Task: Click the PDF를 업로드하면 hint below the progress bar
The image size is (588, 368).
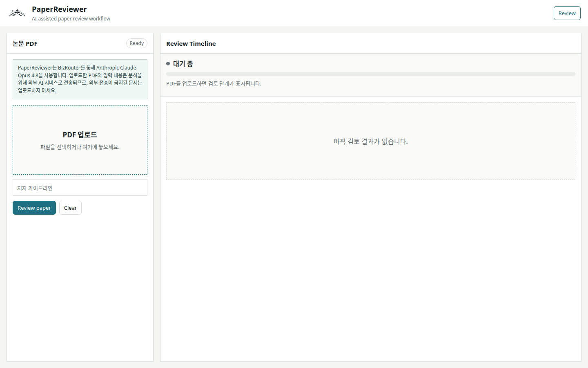Action: pyautogui.click(x=214, y=83)
